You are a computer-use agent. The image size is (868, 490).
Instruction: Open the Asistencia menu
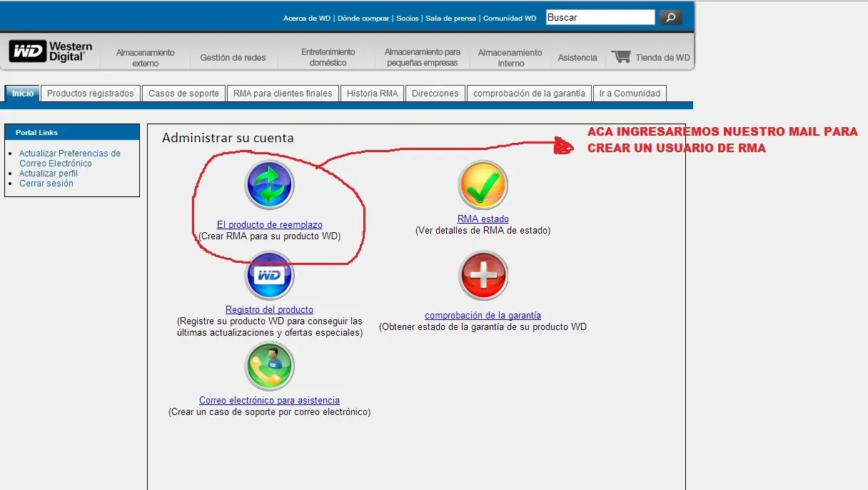coord(577,58)
